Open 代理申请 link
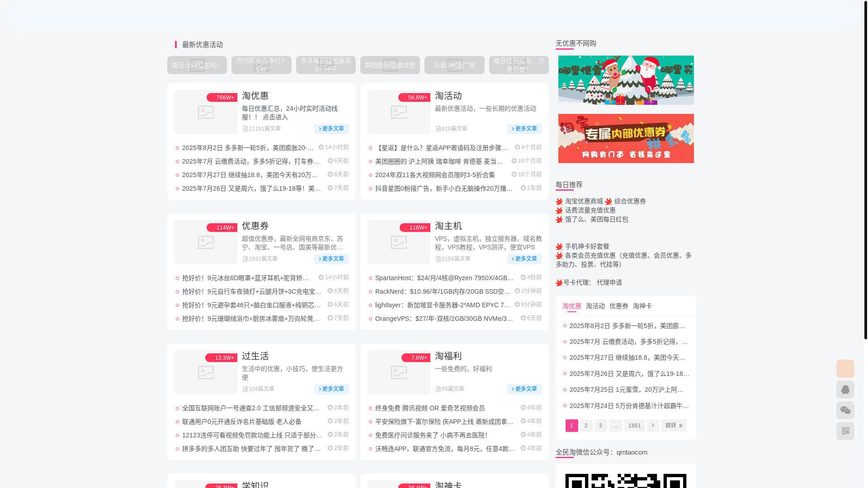 (609, 282)
